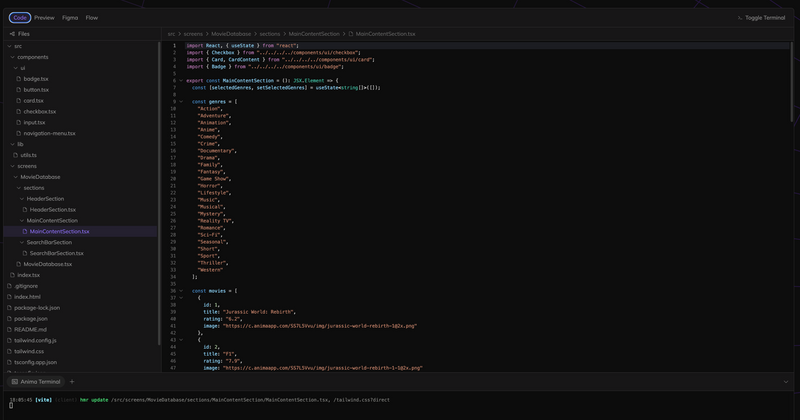Fold code at line 6
Image resolution: width=800 pixels, height=420 pixels.
pos(181,81)
